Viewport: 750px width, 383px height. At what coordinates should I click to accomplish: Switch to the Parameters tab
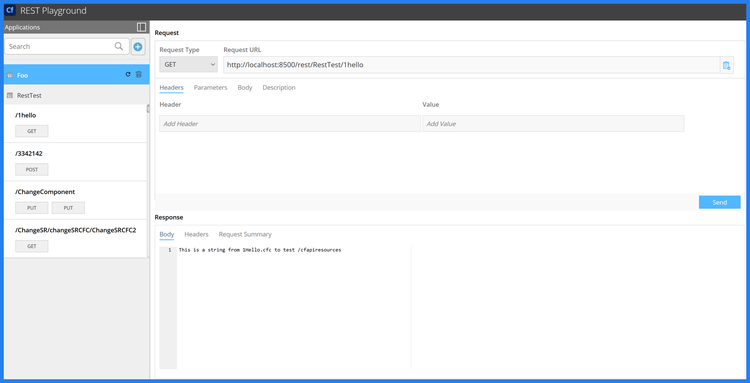coord(210,88)
